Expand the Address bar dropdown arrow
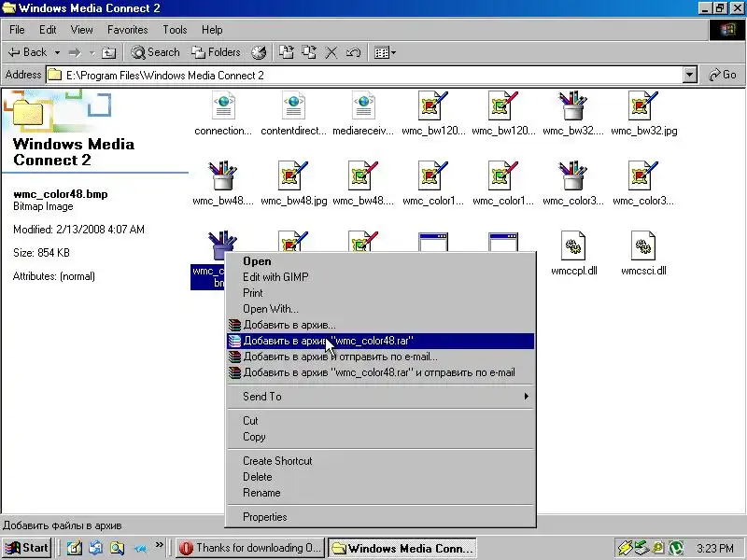Viewport: 747px width, 560px height. [x=690, y=76]
